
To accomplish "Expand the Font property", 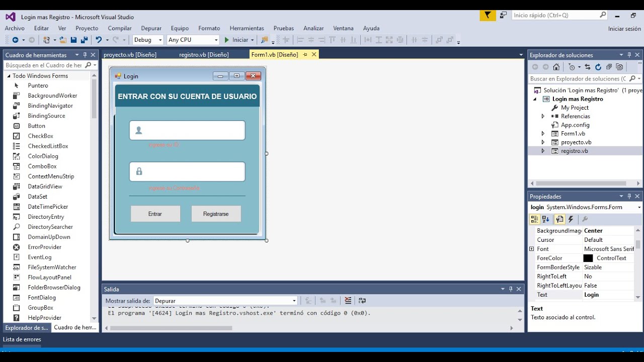I will pyautogui.click(x=531, y=249).
